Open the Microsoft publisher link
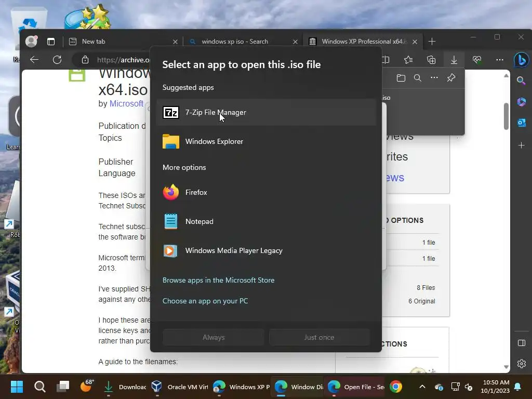 126,103
